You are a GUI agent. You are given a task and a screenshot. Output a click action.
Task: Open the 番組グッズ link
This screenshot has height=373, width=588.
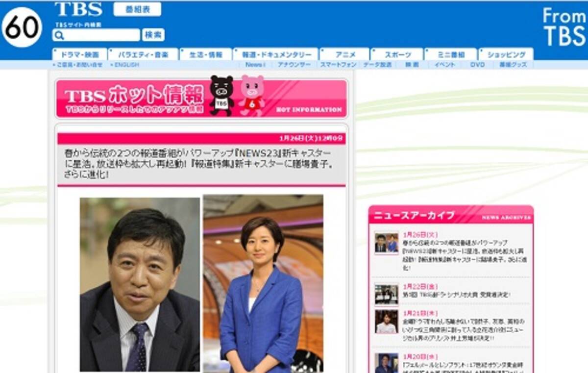513,65
